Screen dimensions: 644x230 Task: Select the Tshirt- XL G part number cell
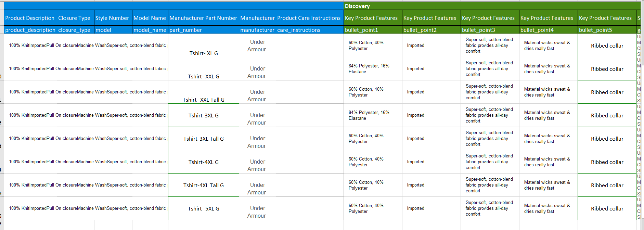[204, 53]
